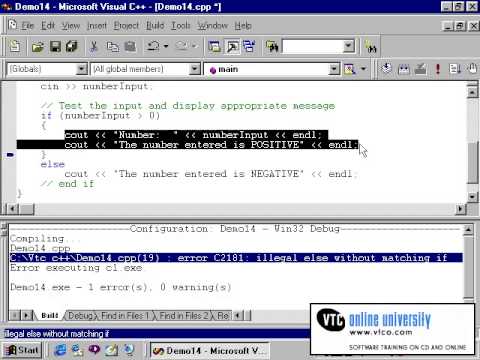This screenshot has width=480, height=360.
Task: Open the Tools menu
Action: click(x=181, y=26)
